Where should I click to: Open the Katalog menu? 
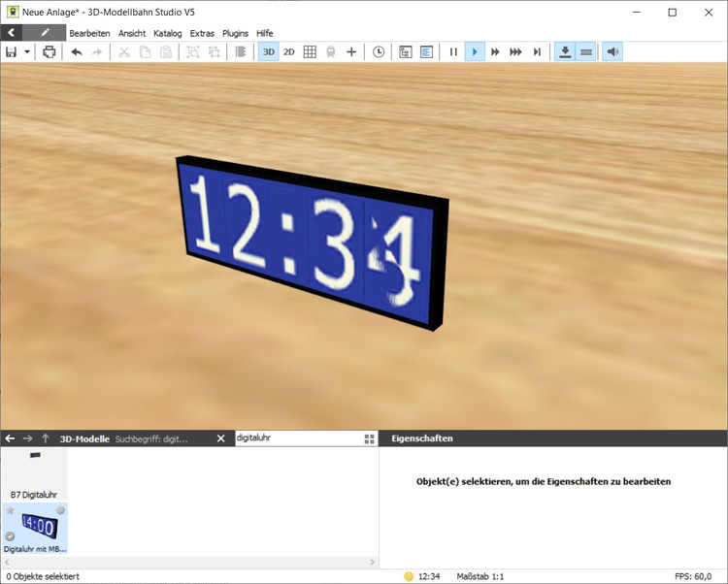point(168,33)
